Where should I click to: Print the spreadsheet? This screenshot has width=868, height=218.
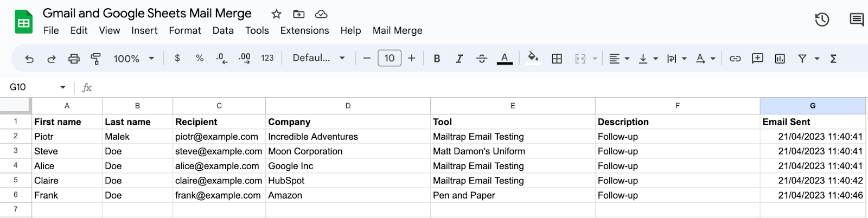point(74,59)
